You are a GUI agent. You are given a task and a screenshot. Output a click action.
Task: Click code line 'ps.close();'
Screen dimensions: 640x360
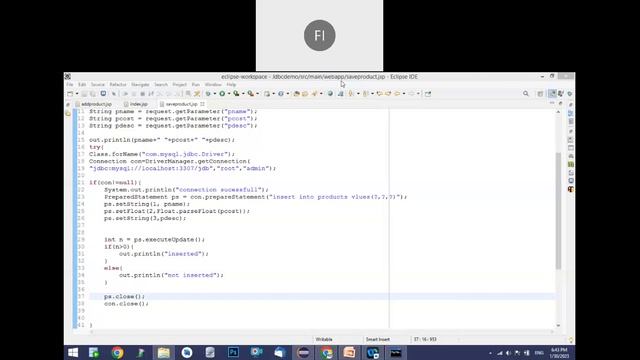[124, 297]
